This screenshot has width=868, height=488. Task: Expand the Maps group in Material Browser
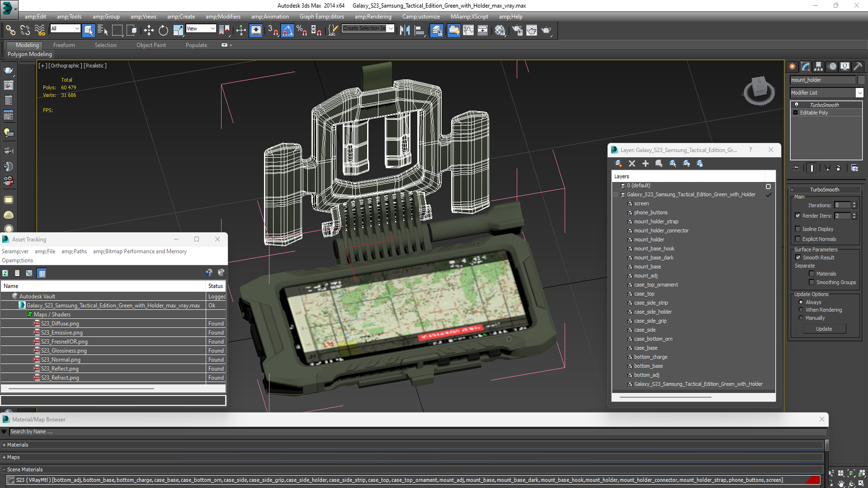(x=4, y=457)
